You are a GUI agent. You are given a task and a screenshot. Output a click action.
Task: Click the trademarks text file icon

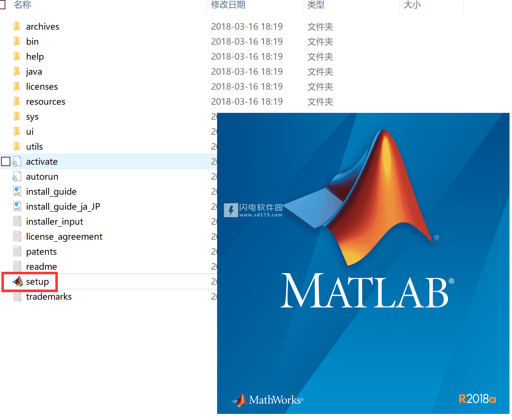coord(17,296)
